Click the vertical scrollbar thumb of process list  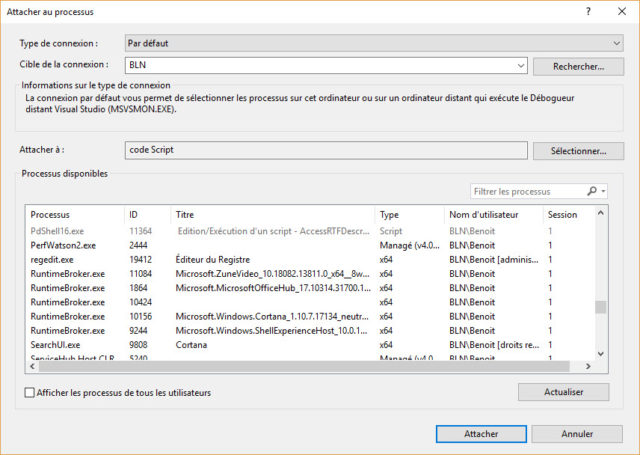tap(601, 307)
